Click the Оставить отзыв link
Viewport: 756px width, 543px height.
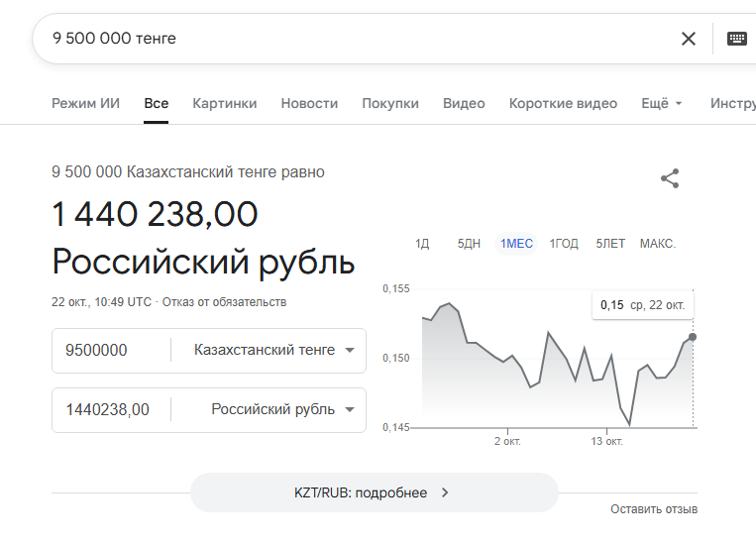pos(653,509)
